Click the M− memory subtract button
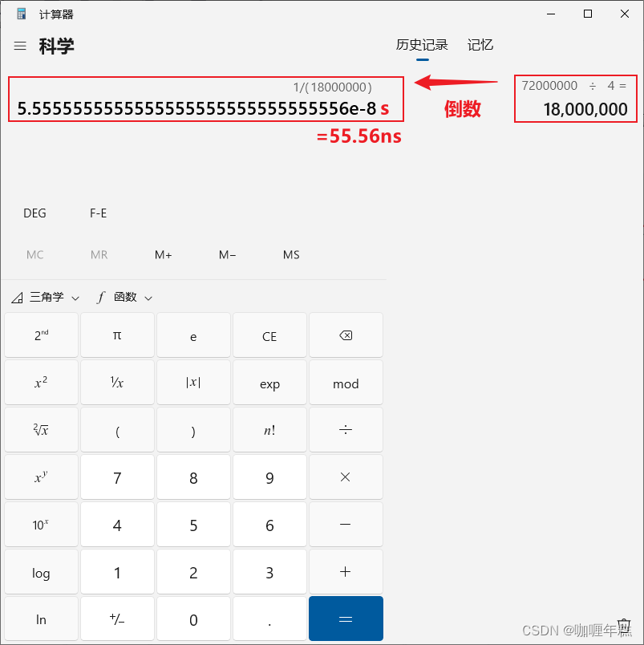This screenshot has height=645, width=644. (228, 254)
